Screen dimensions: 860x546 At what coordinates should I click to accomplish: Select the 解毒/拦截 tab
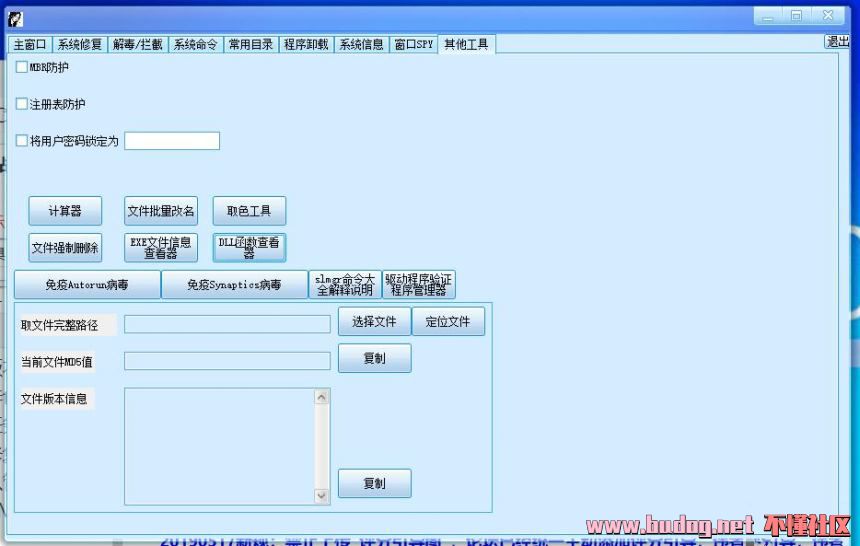click(137, 45)
